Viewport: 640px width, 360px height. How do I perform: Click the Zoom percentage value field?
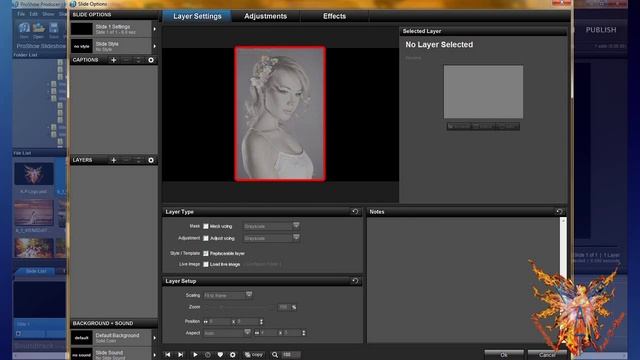point(283,307)
